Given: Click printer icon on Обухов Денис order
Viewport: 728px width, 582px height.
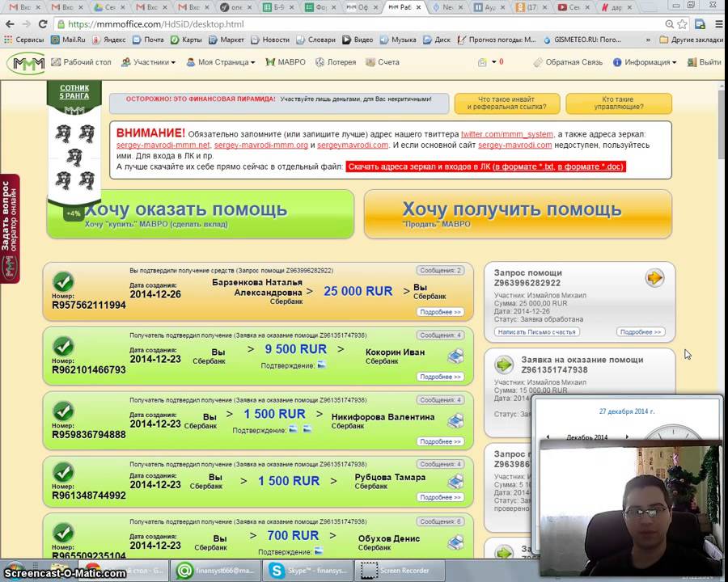Looking at the screenshot, I should 455,542.
